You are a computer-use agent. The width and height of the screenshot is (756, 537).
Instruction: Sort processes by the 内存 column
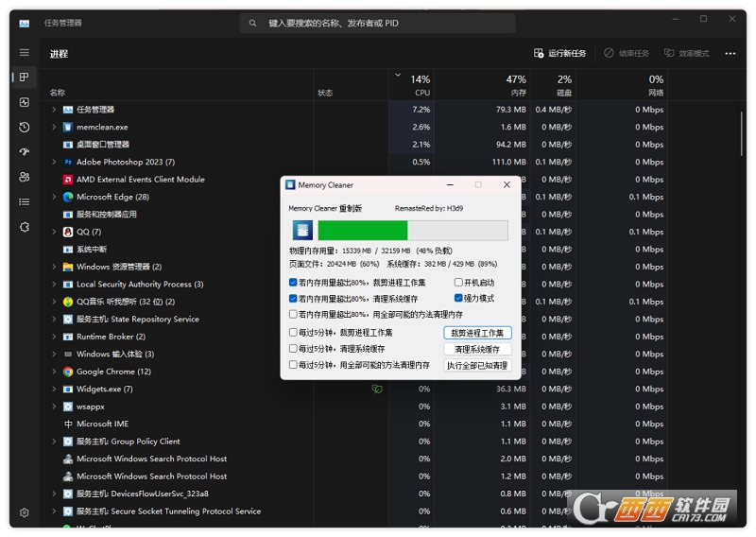[x=482, y=85]
